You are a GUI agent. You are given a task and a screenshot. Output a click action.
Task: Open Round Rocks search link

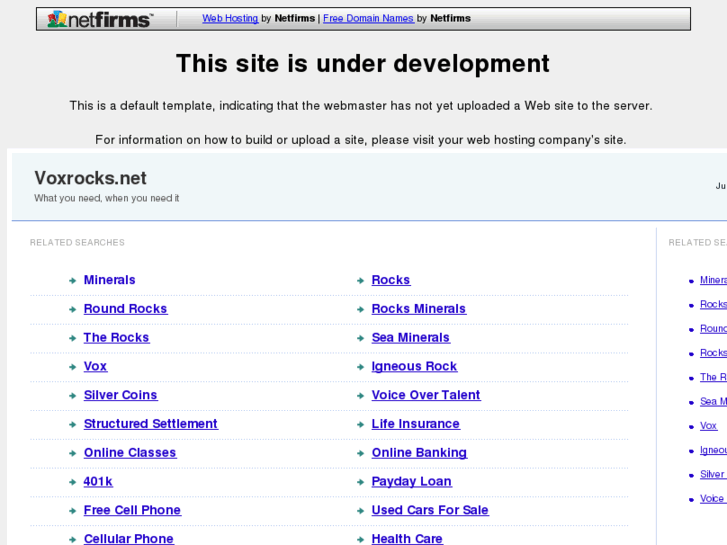[125, 308]
